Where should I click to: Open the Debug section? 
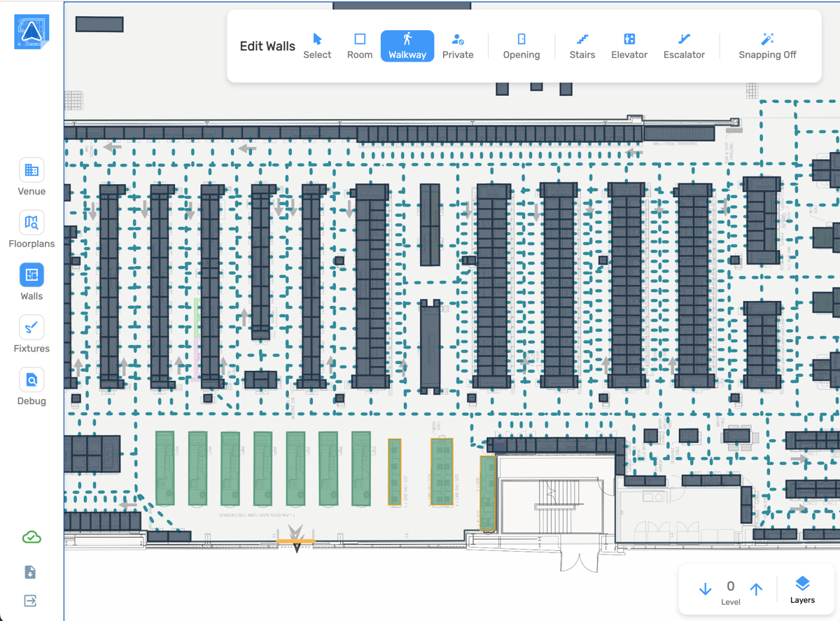coord(31,387)
